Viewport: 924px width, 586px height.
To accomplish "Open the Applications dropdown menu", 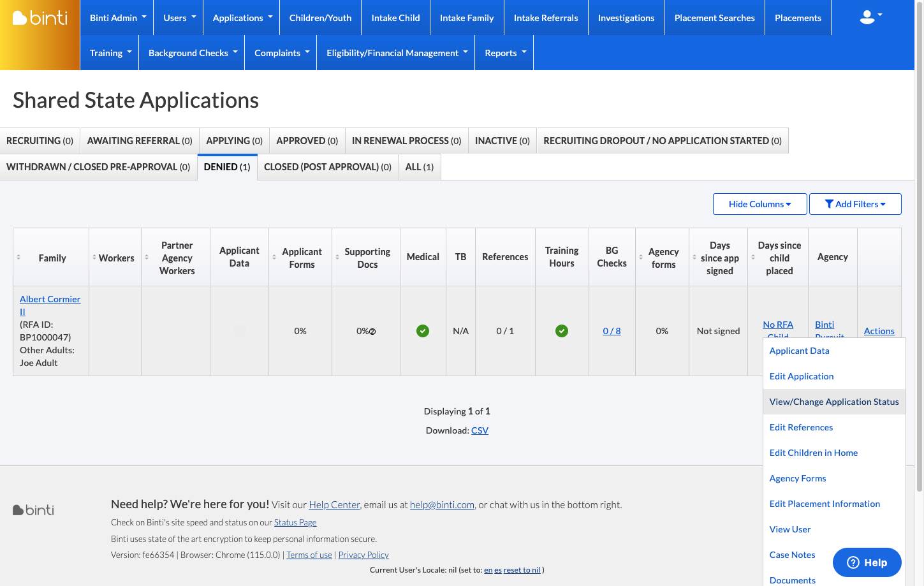I will [x=242, y=18].
